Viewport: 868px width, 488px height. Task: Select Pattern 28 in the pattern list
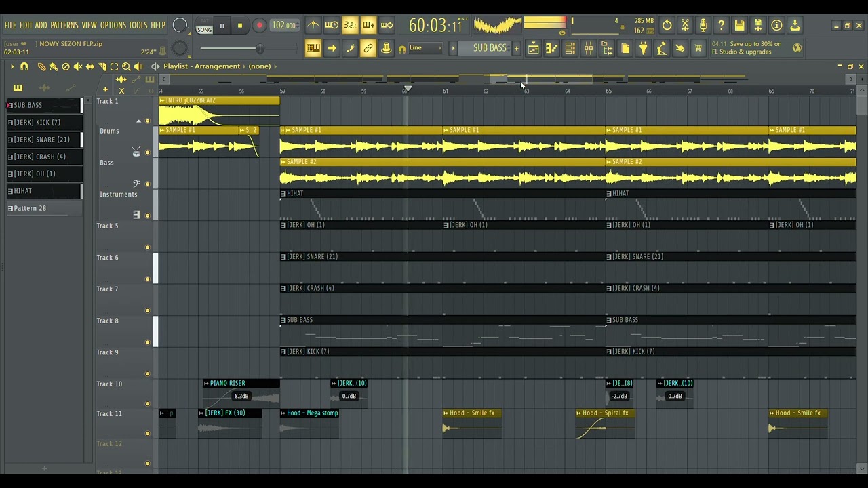[x=44, y=208]
